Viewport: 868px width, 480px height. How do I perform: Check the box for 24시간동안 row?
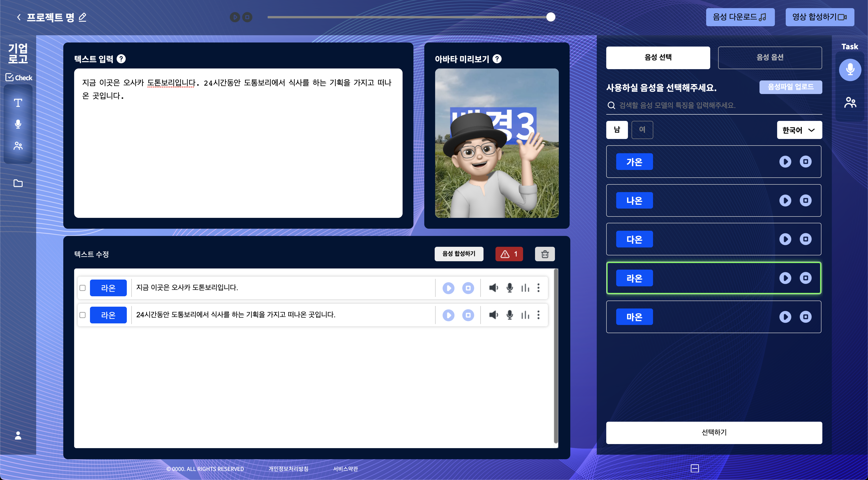point(83,315)
